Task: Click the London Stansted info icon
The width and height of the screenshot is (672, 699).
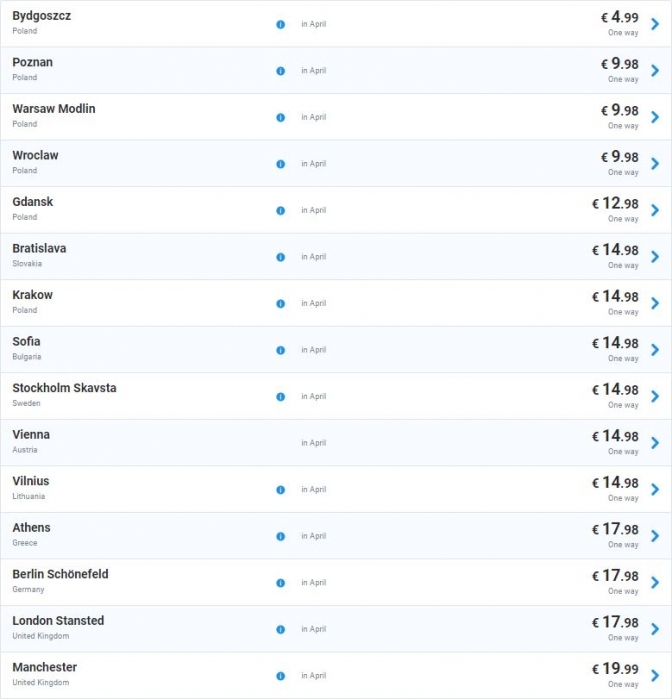Action: (280, 629)
